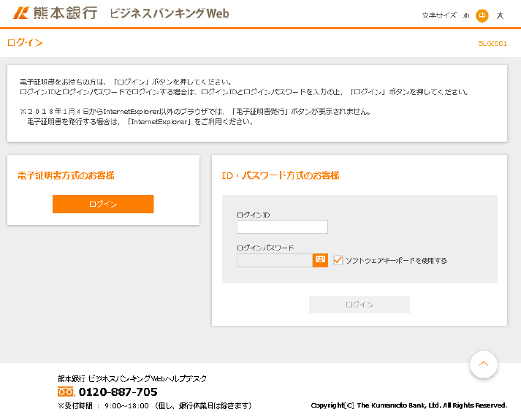Viewport: 521px width, 420px height.
Task: Click the gray ID/password ログイン button
Action: (360, 305)
